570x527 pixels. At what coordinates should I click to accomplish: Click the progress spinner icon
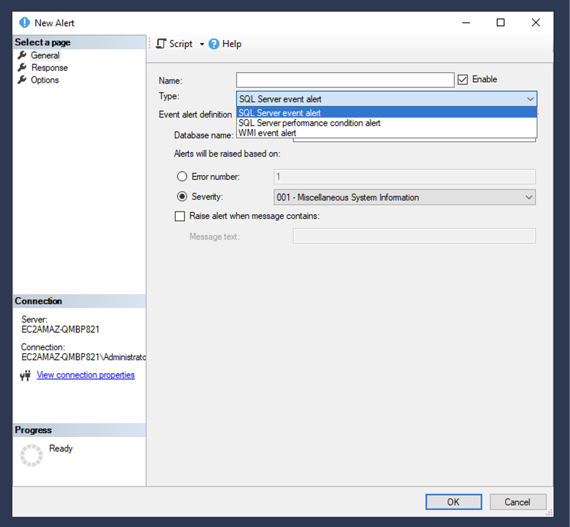[31, 455]
